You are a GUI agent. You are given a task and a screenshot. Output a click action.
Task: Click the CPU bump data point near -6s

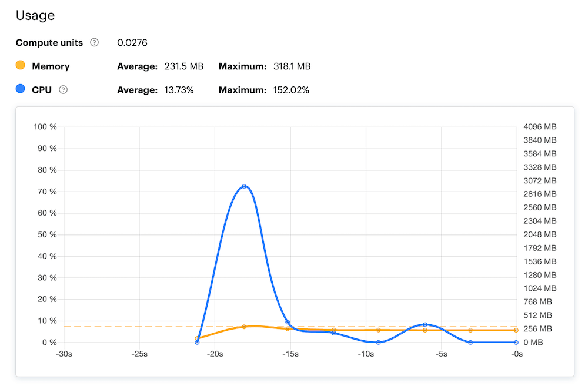(x=425, y=324)
